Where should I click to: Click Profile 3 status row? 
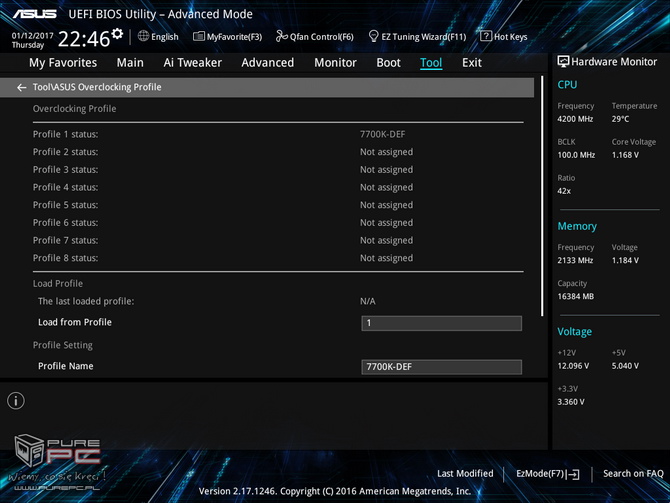click(278, 170)
